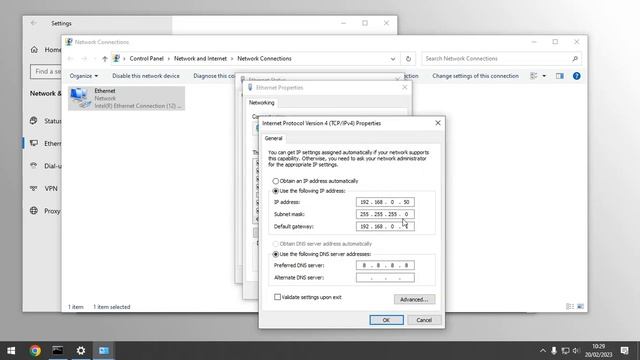Click the volume tray icon
The image size is (640, 360).
[576, 351]
